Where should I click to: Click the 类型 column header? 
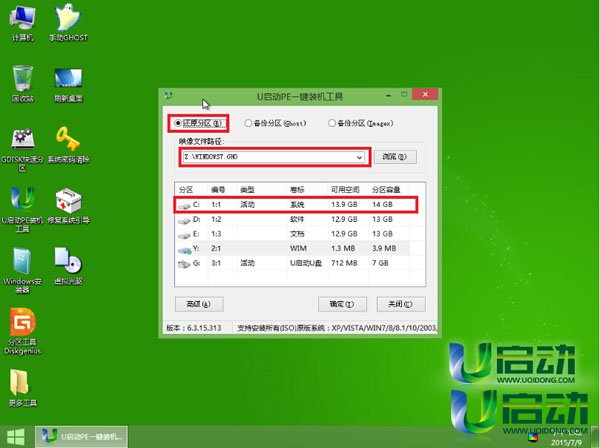[x=247, y=190]
